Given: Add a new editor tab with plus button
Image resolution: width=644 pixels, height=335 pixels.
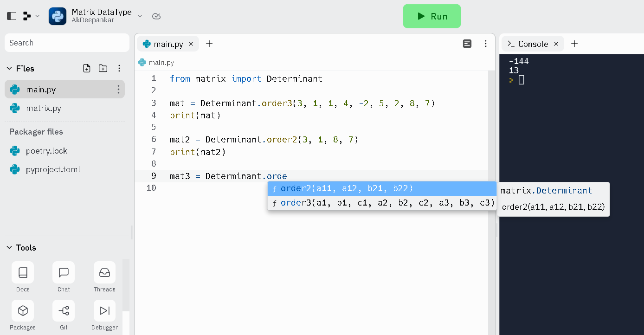Looking at the screenshot, I should (209, 44).
